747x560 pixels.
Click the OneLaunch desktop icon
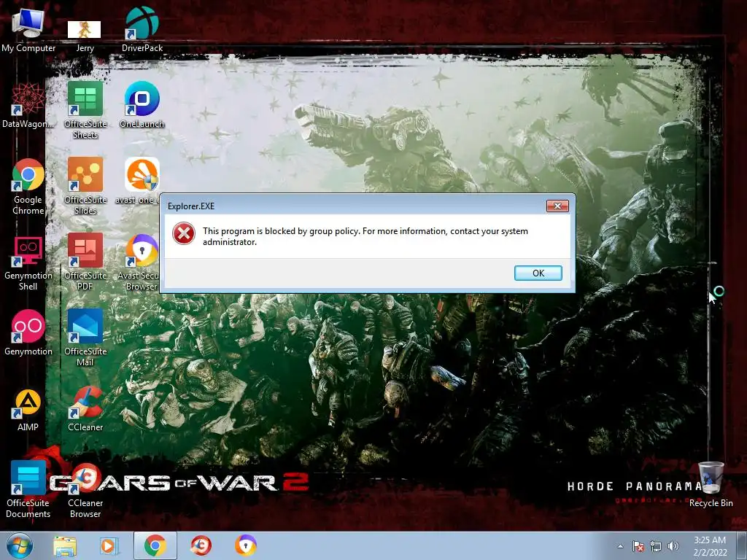click(x=142, y=105)
